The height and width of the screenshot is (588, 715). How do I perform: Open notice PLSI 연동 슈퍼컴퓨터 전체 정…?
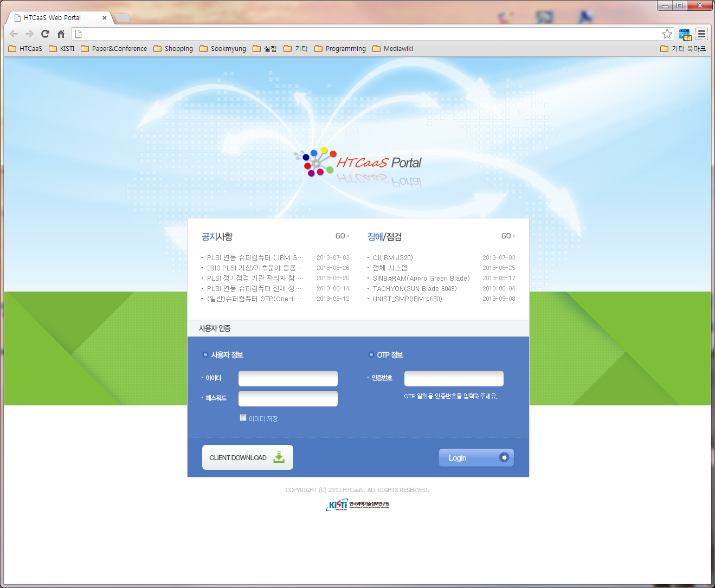coord(254,288)
